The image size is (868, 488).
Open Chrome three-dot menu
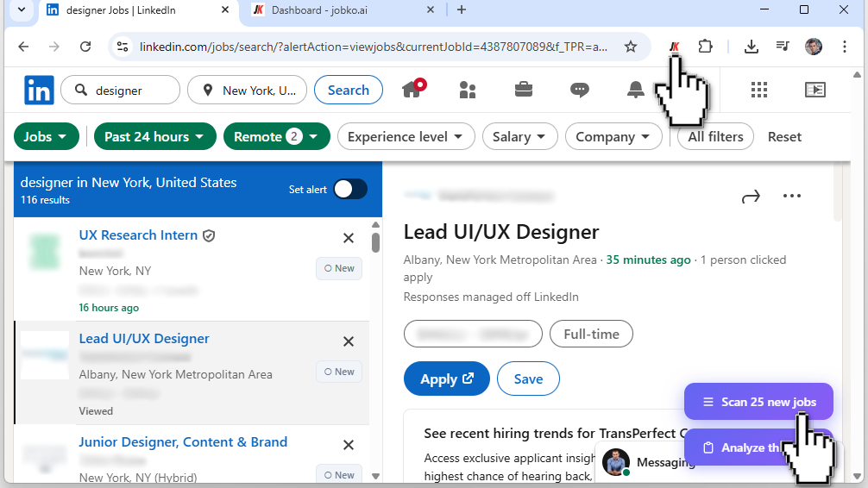(x=844, y=47)
